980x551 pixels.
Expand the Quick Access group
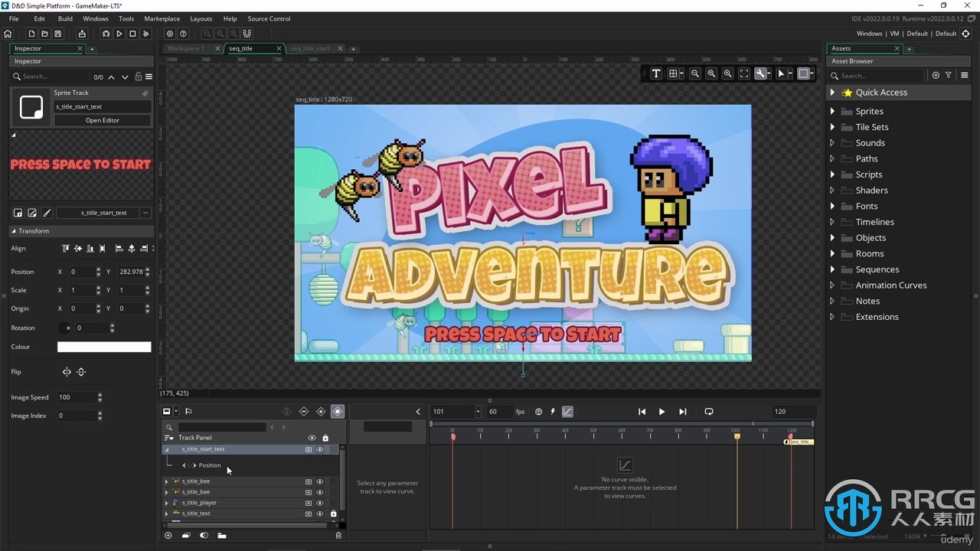(x=832, y=93)
